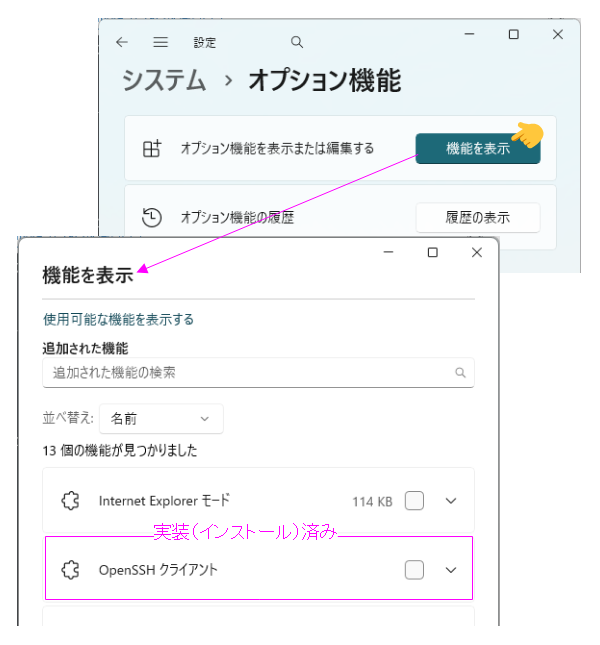Open the 使用可能な機能を表示する link
This screenshot has width=600, height=645.
click(118, 320)
